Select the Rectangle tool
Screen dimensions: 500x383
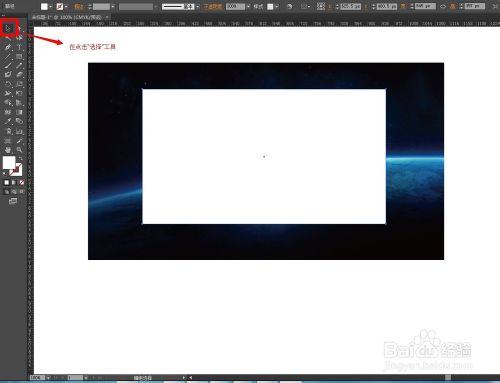(19, 57)
